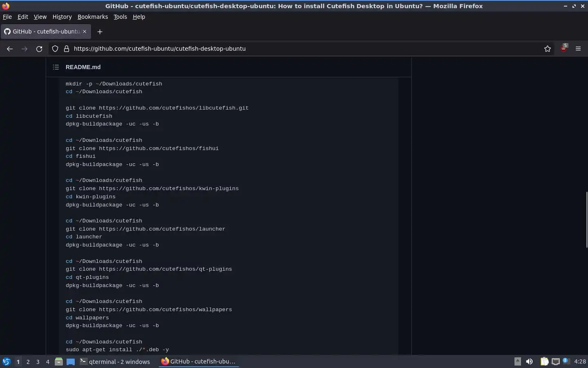Click the libcutefish.git clone command line
The width and height of the screenshot is (588, 368).
pos(157,108)
